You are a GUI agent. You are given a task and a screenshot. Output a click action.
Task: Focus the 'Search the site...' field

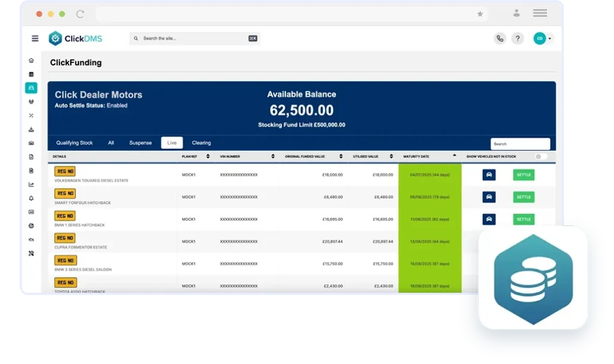(195, 38)
